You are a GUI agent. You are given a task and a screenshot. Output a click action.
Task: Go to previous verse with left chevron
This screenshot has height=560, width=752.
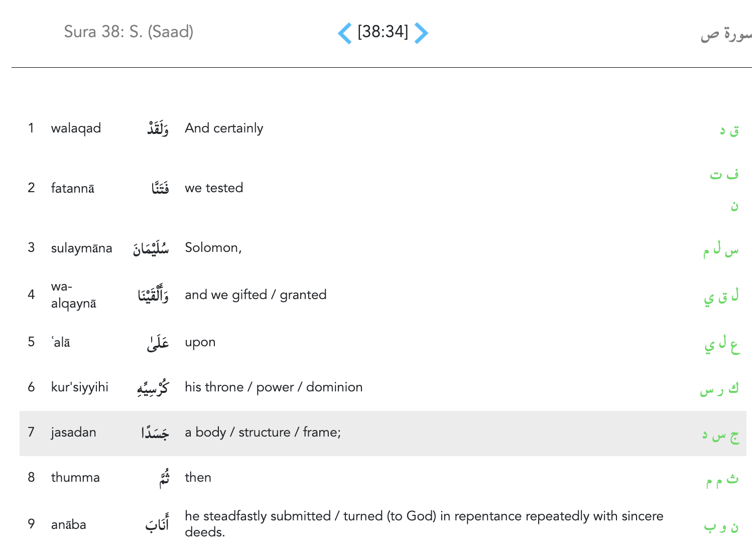[x=345, y=33]
